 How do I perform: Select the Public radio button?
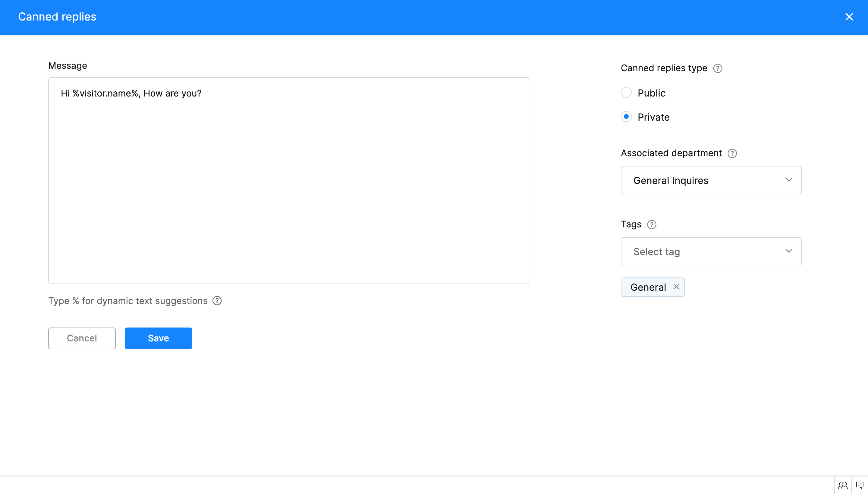(x=626, y=93)
